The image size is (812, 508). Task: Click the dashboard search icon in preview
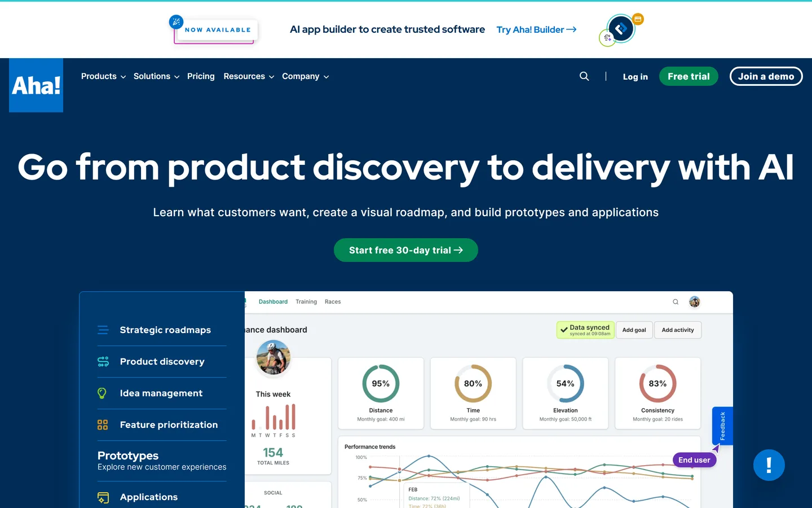point(676,302)
